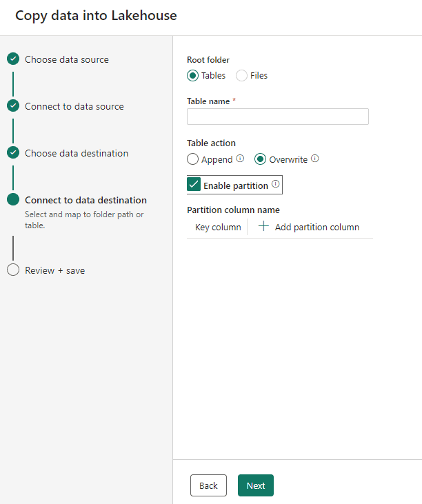Go to Choose data source step
Viewport: 422px width, 504px height.
click(67, 59)
